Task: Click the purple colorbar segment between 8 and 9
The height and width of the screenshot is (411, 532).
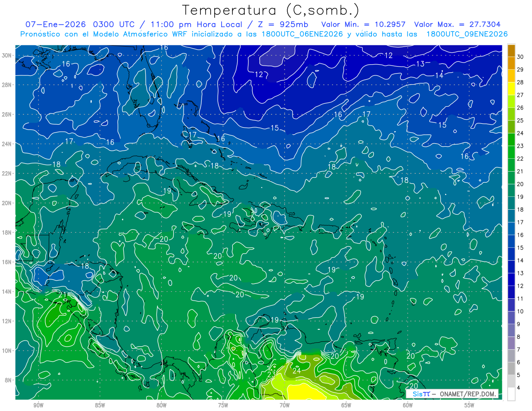Action: tap(511, 330)
